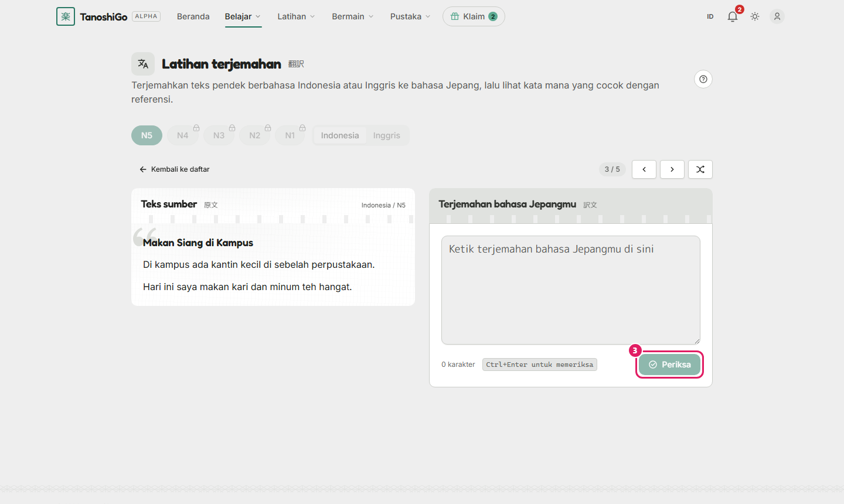Expand the Bermain menu
The width and height of the screenshot is (844, 504).
click(x=352, y=16)
